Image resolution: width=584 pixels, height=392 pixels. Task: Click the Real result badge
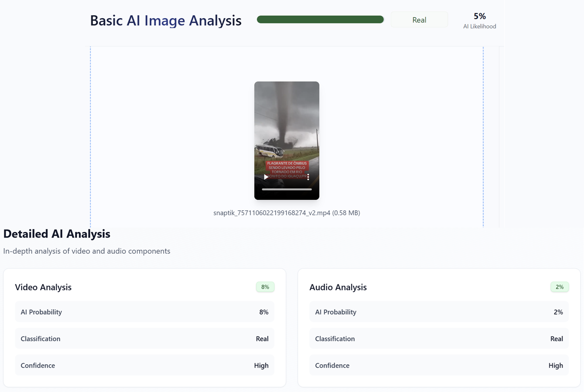[x=419, y=19]
